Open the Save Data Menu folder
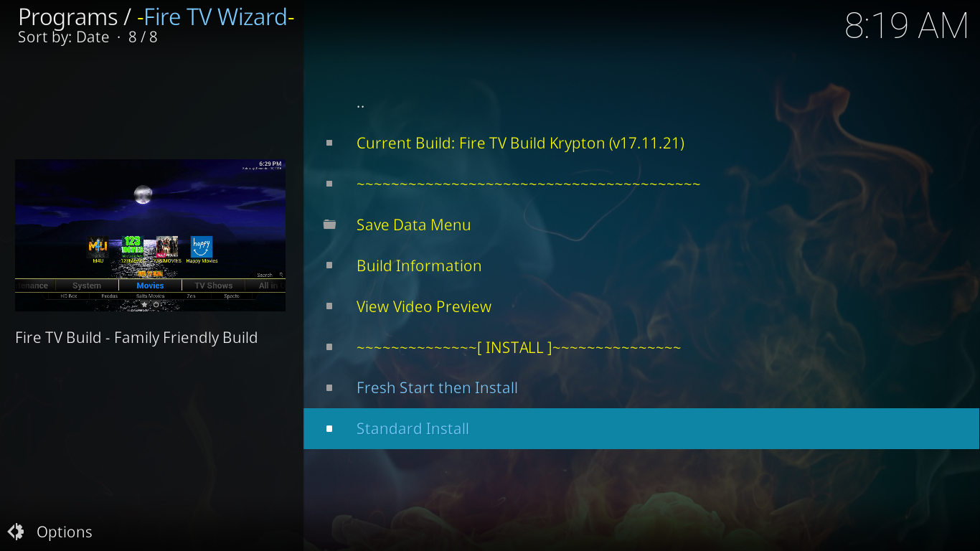The width and height of the screenshot is (980, 551). point(641,225)
